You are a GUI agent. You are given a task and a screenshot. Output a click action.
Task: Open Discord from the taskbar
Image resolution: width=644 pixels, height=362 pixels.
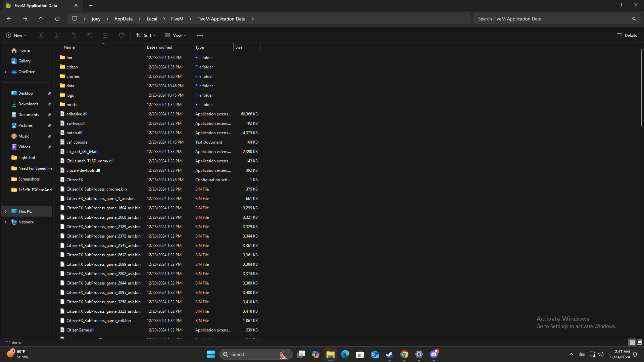[x=434, y=354]
